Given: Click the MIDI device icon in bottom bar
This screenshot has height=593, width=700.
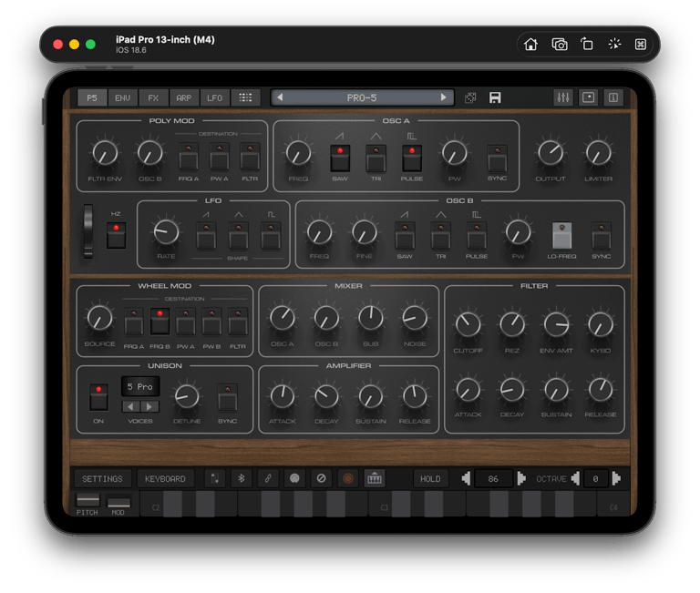Looking at the screenshot, I should pos(215,479).
